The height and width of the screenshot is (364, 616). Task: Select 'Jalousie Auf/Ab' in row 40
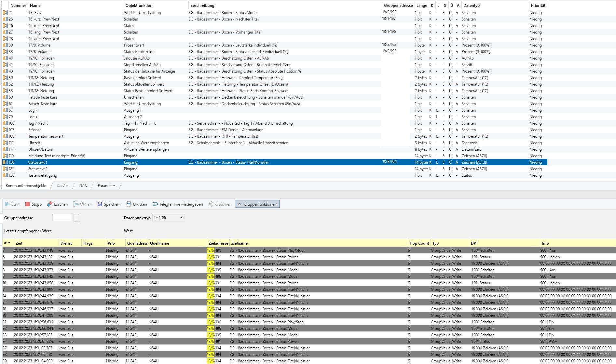coord(137,58)
